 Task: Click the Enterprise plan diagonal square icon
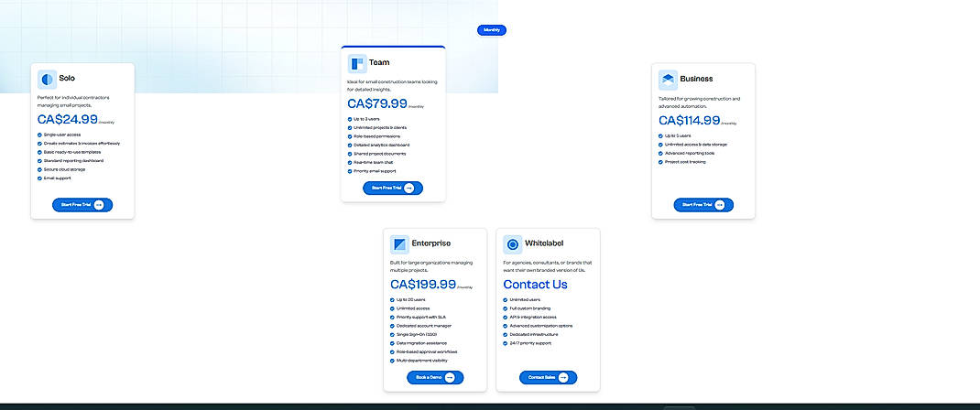pyautogui.click(x=400, y=244)
